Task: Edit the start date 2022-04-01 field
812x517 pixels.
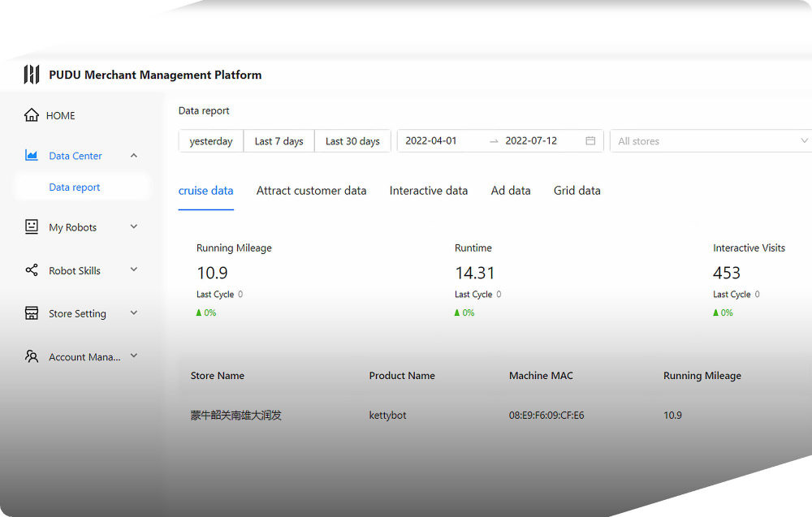Action: (x=431, y=140)
